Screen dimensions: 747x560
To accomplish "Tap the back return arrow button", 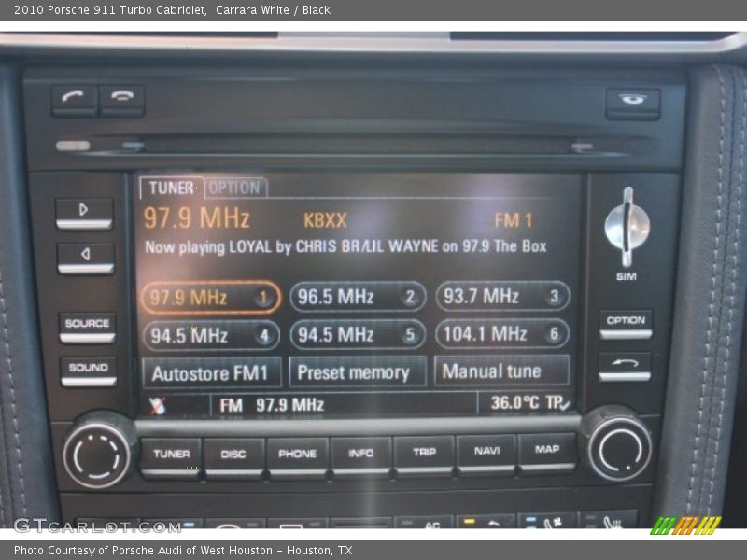I will tap(625, 366).
